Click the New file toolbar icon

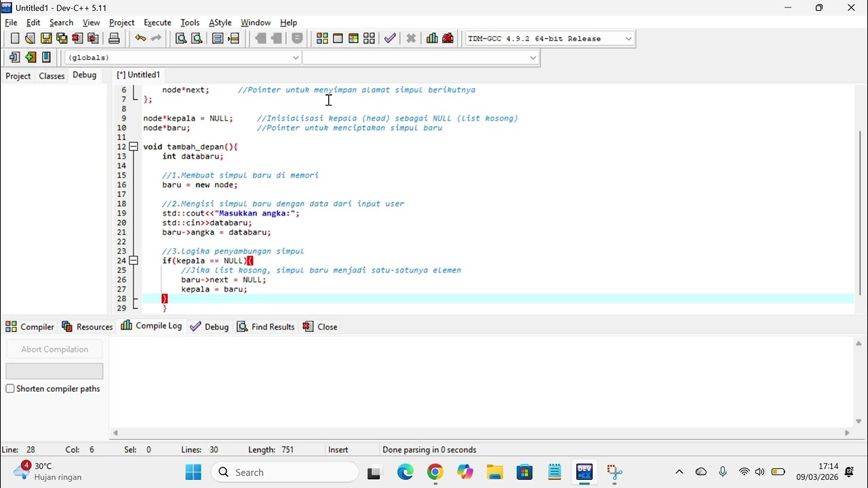(x=14, y=39)
